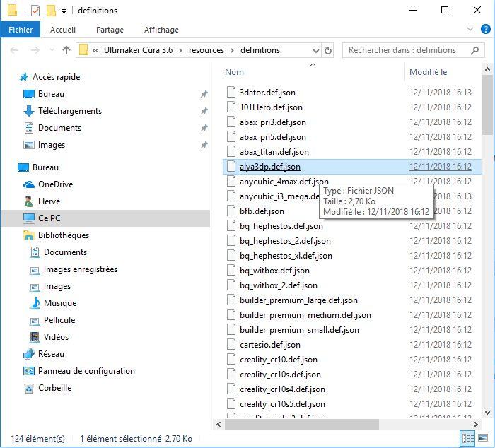Open the Pellicule library
Viewport: 495px width, 448px height.
tap(59, 320)
